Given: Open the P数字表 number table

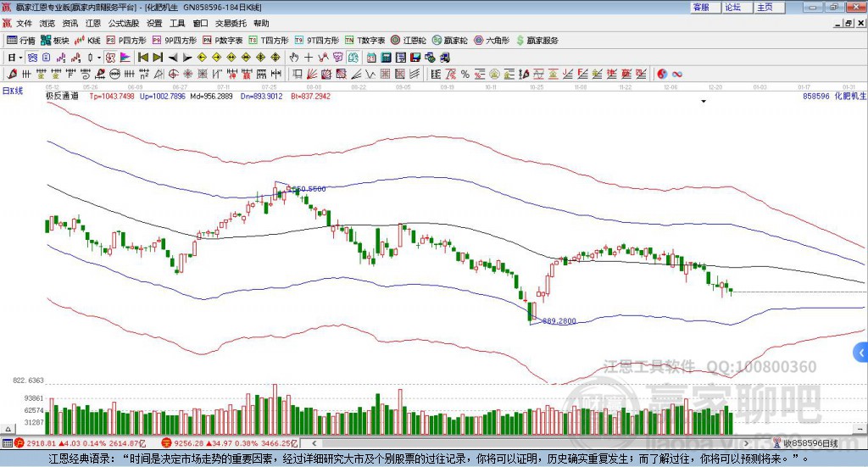Looking at the screenshot, I should tap(223, 41).
